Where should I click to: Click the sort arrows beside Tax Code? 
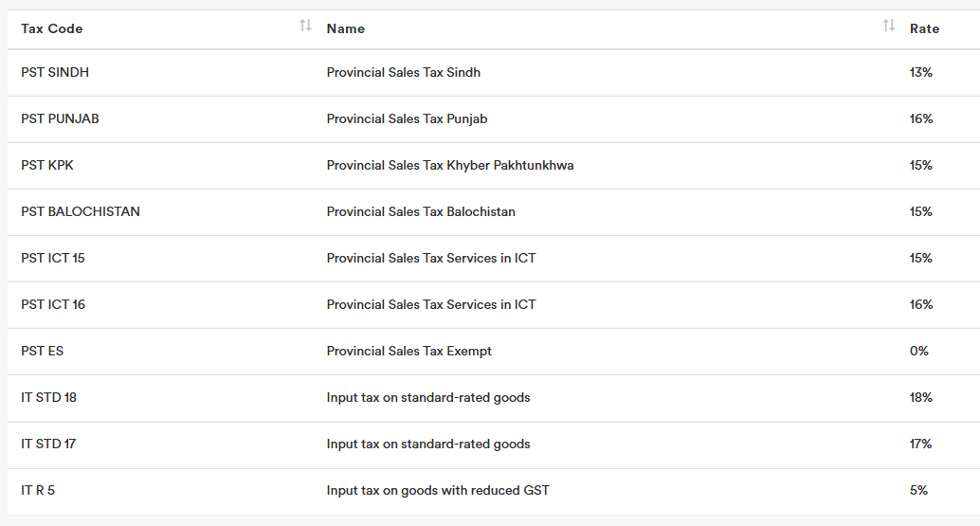coord(305,27)
